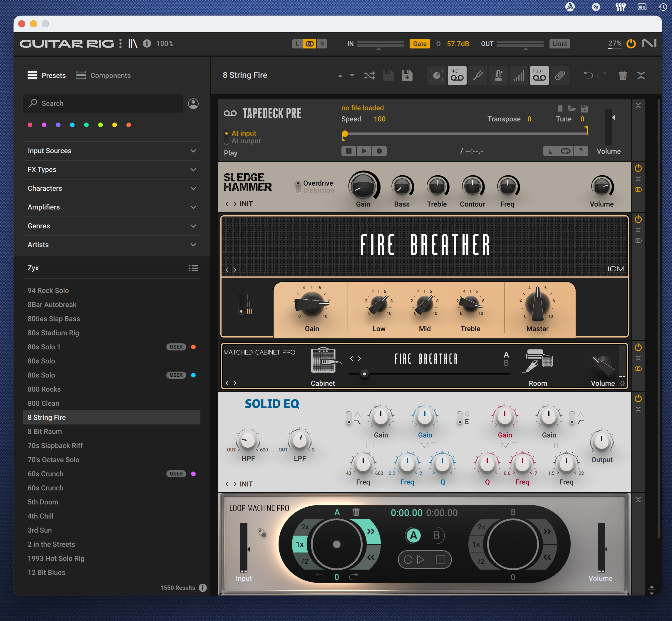Stop the Loop Machine Pro playback
Image resolution: width=672 pixels, height=621 pixels.
click(x=440, y=560)
